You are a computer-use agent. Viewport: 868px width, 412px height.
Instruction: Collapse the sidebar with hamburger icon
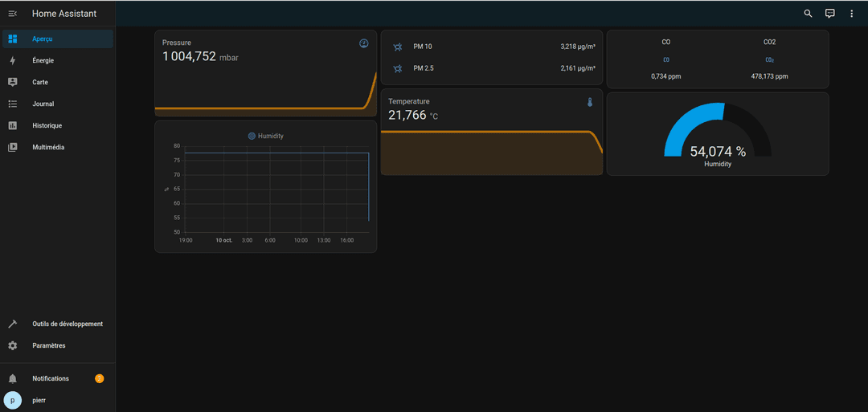12,14
